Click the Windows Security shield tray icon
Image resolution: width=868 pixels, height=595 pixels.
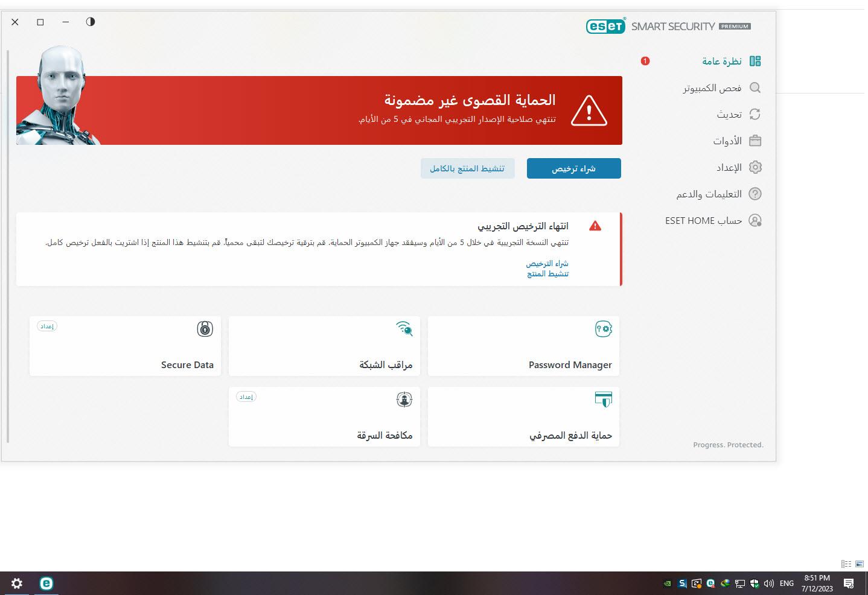[755, 584]
